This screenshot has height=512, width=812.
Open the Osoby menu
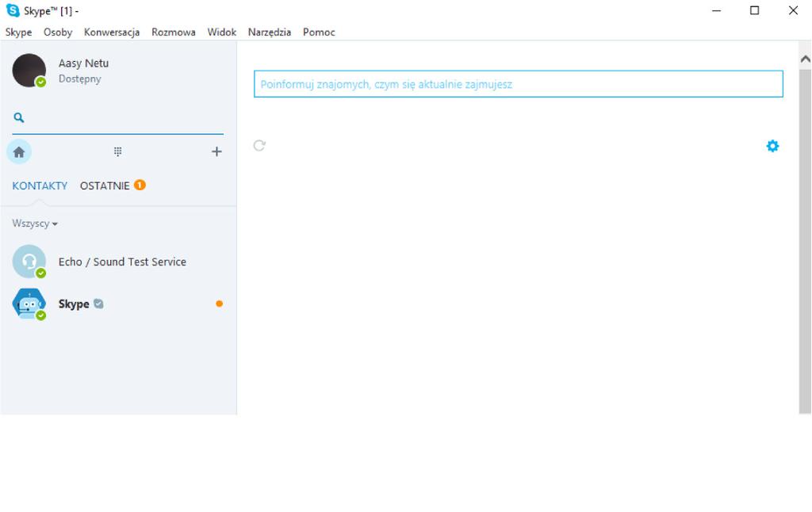[58, 32]
